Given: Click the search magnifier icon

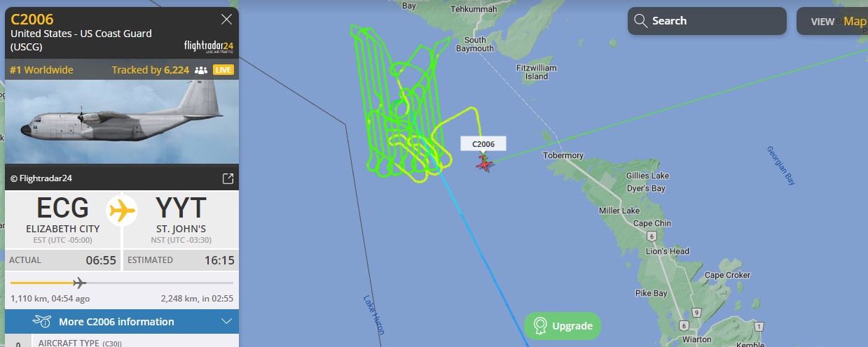Looking at the screenshot, I should [640, 21].
